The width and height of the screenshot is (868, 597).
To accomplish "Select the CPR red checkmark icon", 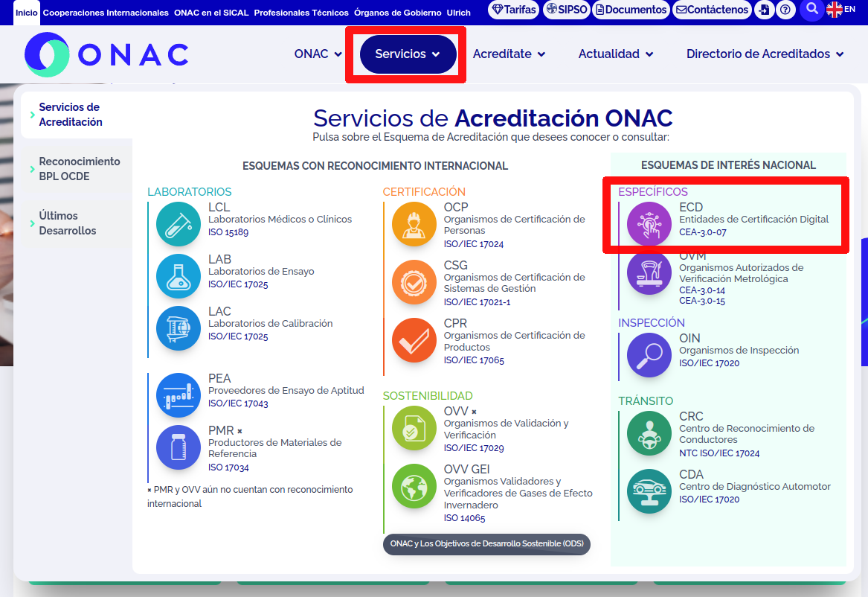I will coord(414,340).
